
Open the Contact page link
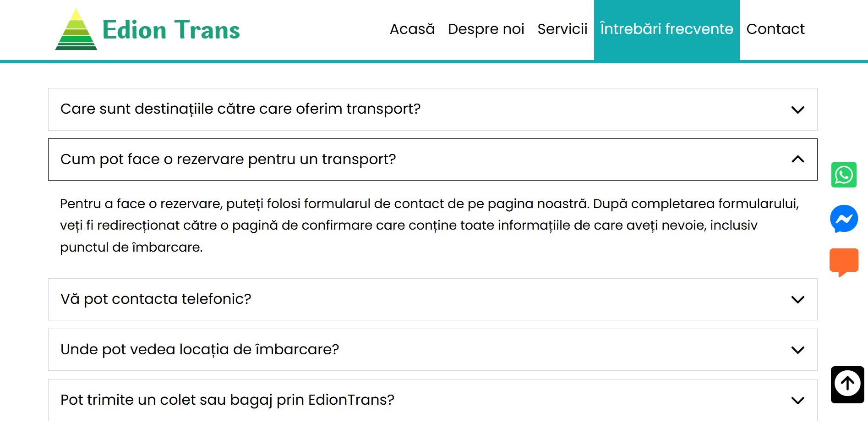[x=775, y=29]
